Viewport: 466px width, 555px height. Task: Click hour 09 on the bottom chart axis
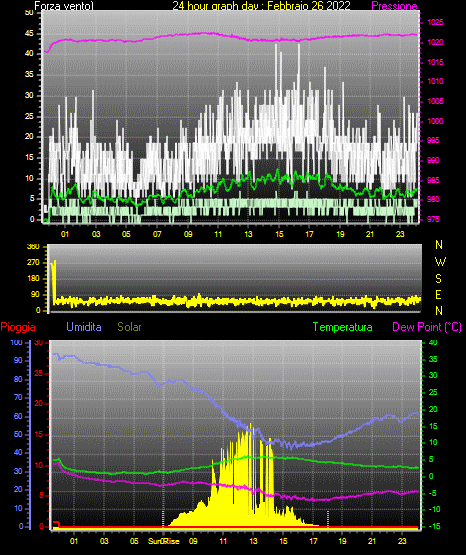pyautogui.click(x=193, y=541)
